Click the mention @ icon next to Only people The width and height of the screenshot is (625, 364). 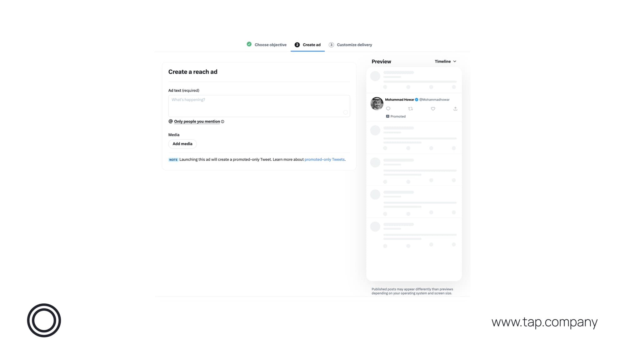(170, 121)
